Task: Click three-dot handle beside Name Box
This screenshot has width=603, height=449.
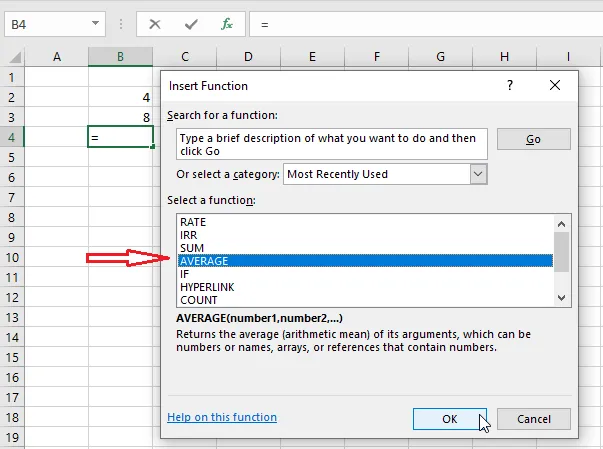Action: click(121, 24)
